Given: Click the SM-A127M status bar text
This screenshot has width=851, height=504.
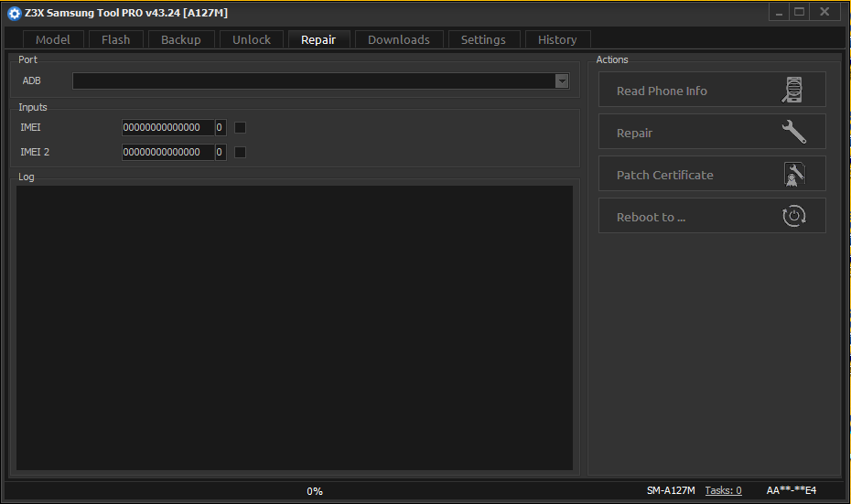Looking at the screenshot, I should (x=671, y=490).
